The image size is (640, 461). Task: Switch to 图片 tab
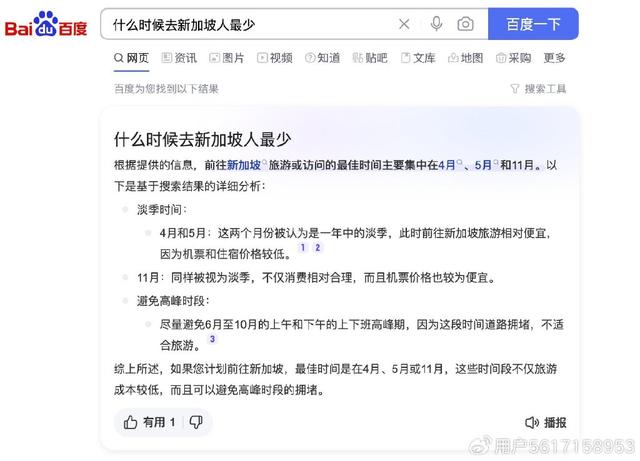pos(227,58)
